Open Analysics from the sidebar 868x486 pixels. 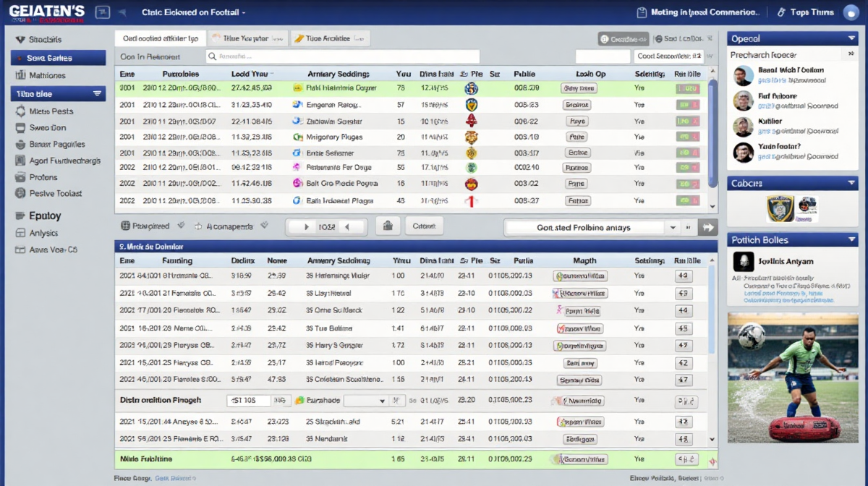[x=43, y=233]
